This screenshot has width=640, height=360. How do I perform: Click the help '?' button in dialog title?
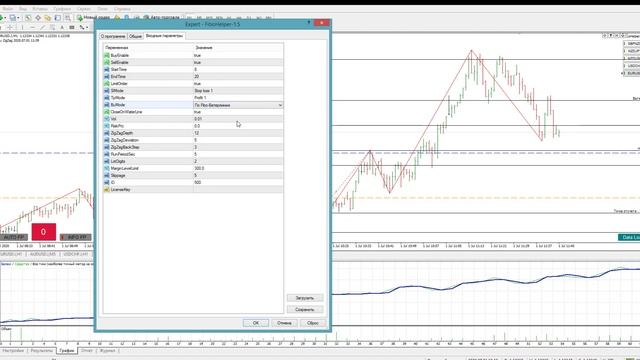(309, 23)
